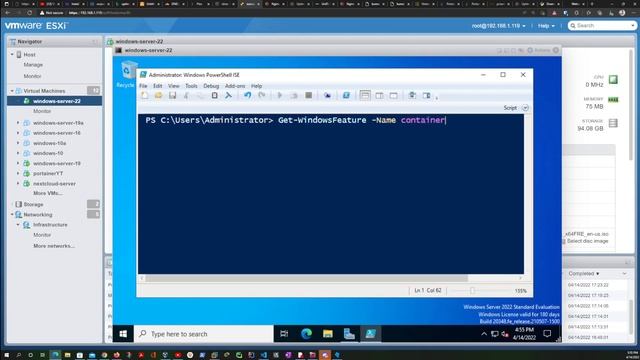
Task: Click the Run Script play icon in ISE
Action: [x=280, y=96]
